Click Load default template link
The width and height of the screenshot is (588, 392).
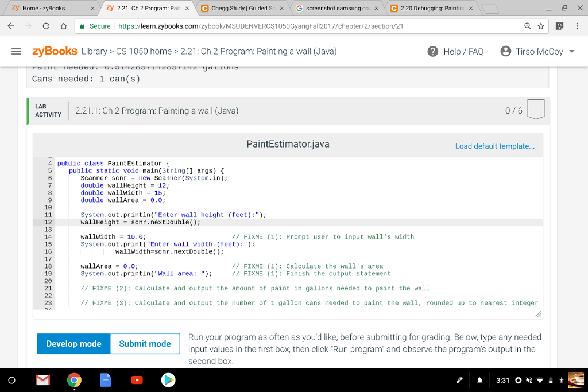click(494, 146)
